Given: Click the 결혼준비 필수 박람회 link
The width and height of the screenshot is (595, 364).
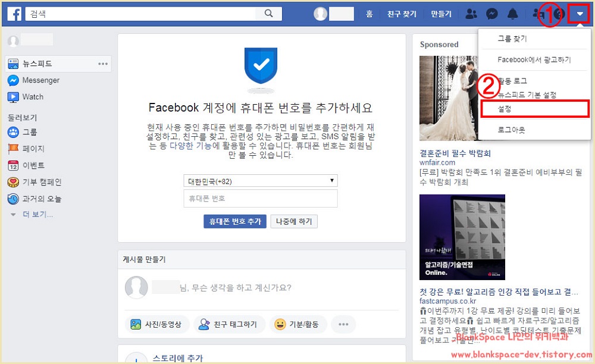Looking at the screenshot, I should pos(455,153).
